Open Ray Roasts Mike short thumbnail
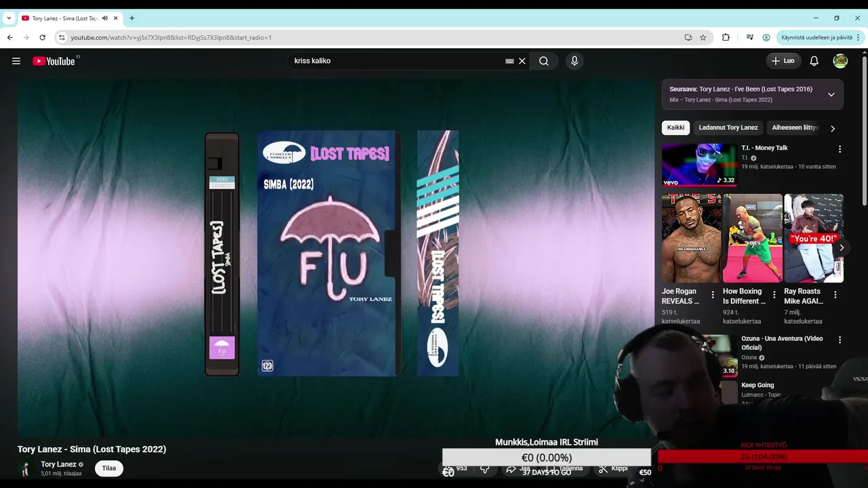Image resolution: width=868 pixels, height=488 pixels. (814, 238)
